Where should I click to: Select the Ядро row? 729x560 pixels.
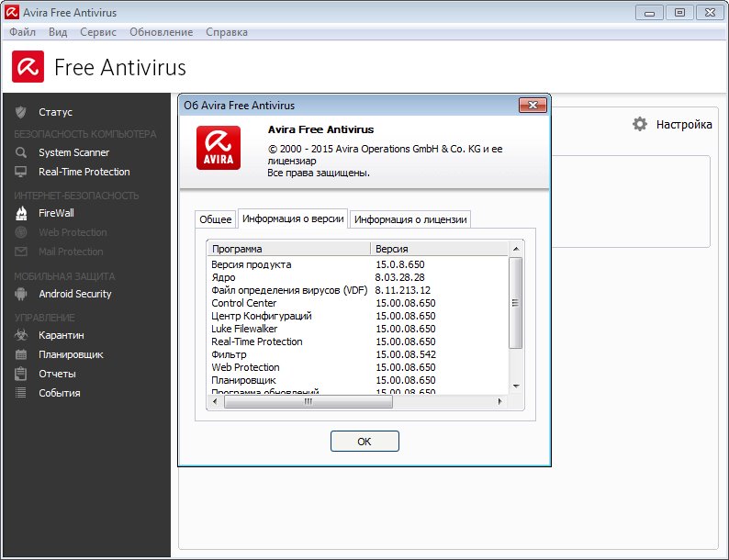click(357, 277)
